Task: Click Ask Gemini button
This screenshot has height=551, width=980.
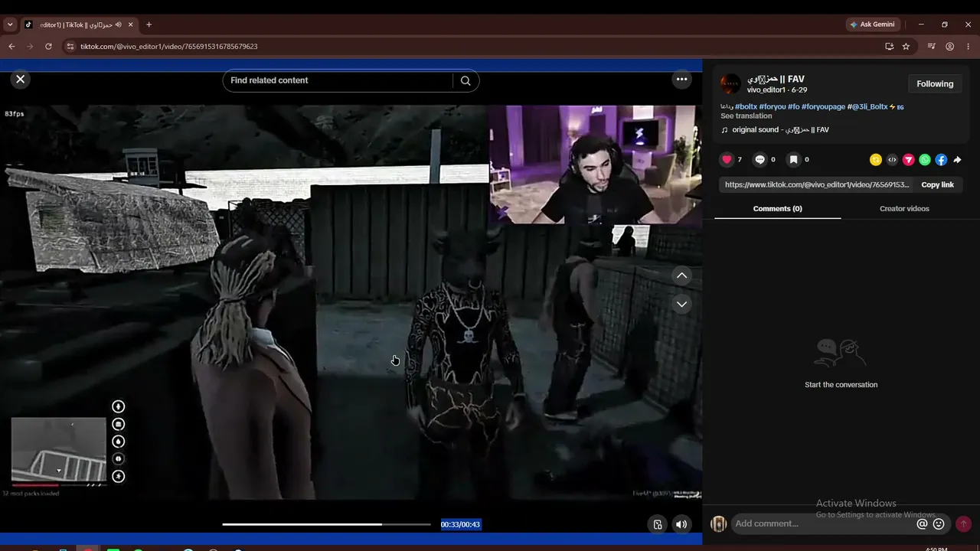Action: pos(872,24)
